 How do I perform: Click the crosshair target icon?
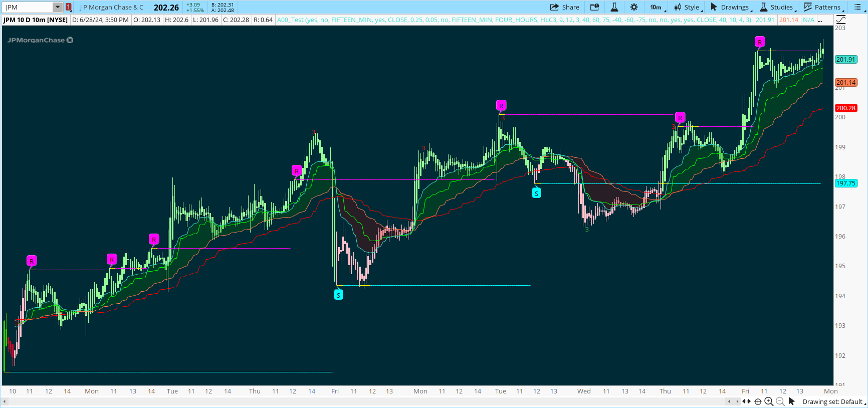[x=758, y=401]
